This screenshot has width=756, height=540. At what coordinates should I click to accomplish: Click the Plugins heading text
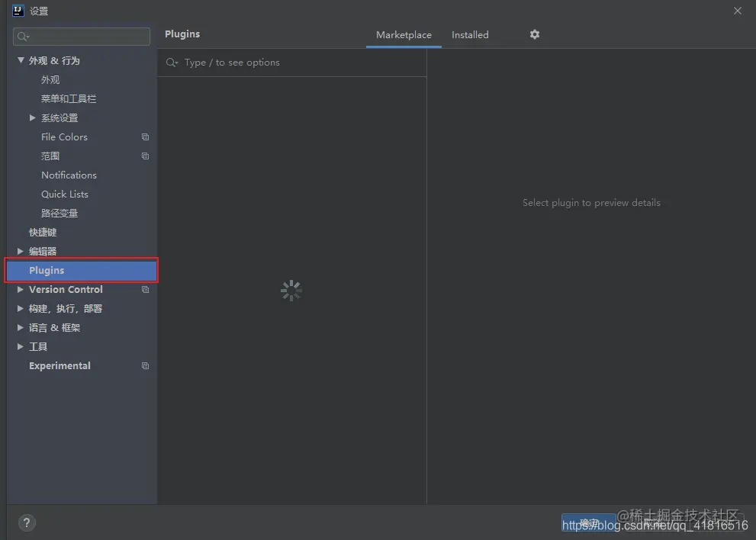point(182,34)
